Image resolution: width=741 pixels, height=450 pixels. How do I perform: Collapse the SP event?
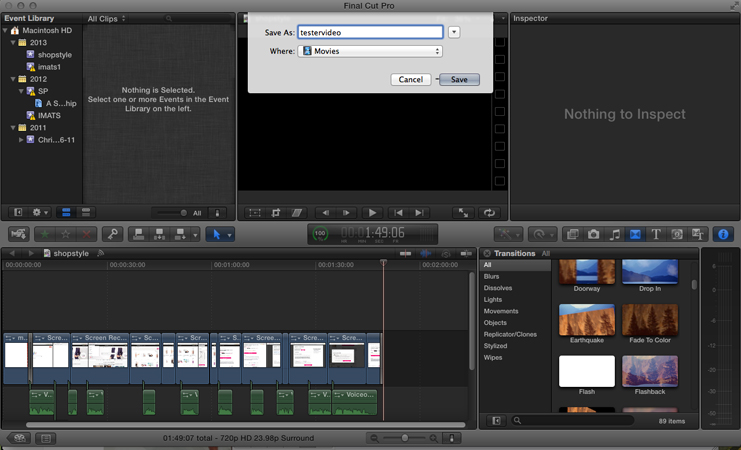click(x=21, y=91)
